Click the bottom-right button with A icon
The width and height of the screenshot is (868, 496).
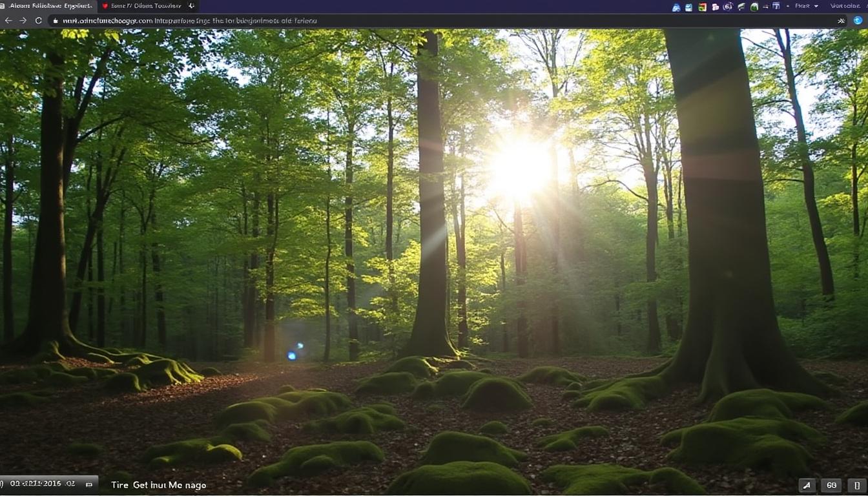pos(807,485)
